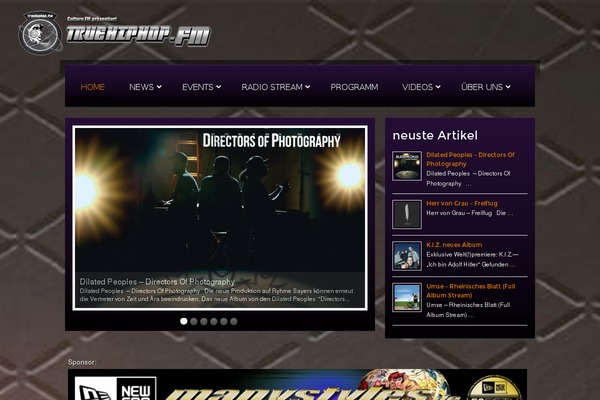Image resolution: width=600 pixels, height=400 pixels.
Task: Expand the NEWS dropdown chevron
Action: tap(159, 87)
